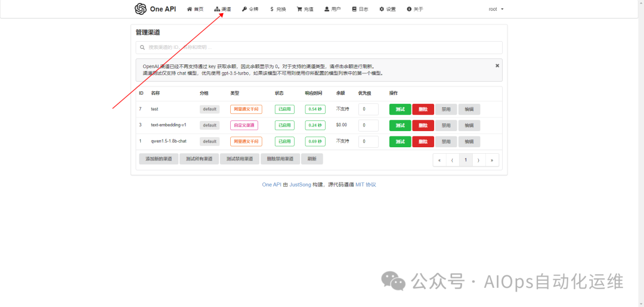Go to next page with › arrow
This screenshot has width=644, height=307.
tap(479, 160)
